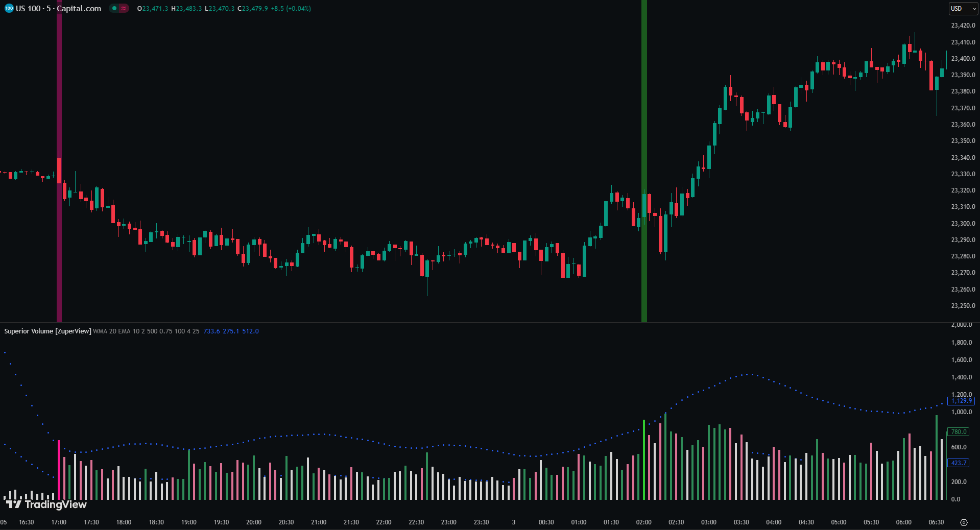Click the US 100 symbol logo icon
980x530 pixels.
click(x=9, y=8)
